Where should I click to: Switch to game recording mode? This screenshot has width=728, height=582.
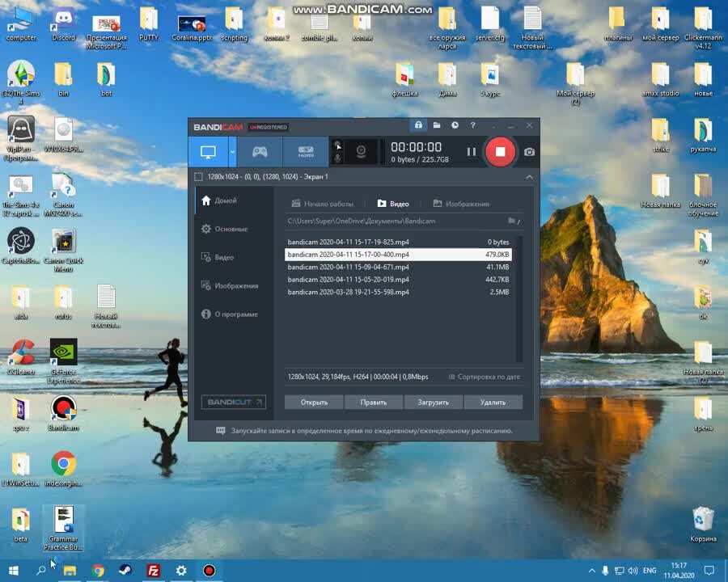(260, 152)
